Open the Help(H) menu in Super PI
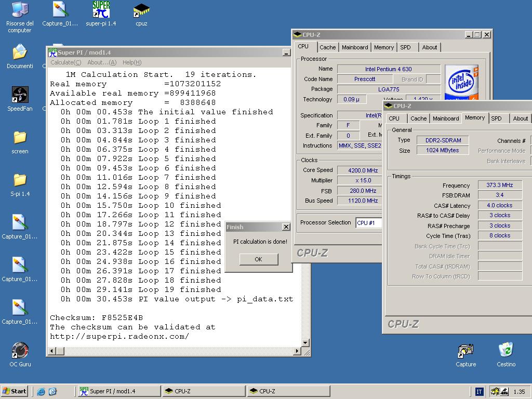Image resolution: width=532 pixels, height=399 pixels. [x=131, y=62]
